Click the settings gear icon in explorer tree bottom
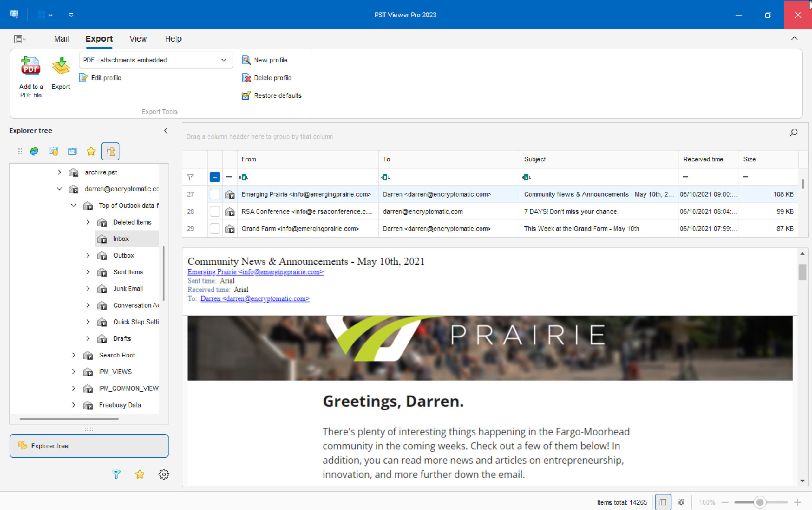 pyautogui.click(x=164, y=474)
